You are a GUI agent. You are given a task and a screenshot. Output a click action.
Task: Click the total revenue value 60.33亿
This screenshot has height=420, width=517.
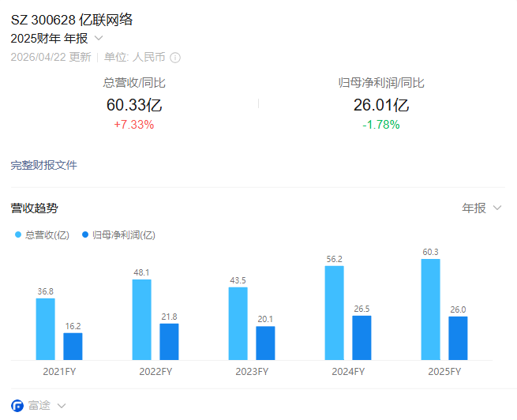tap(134, 105)
